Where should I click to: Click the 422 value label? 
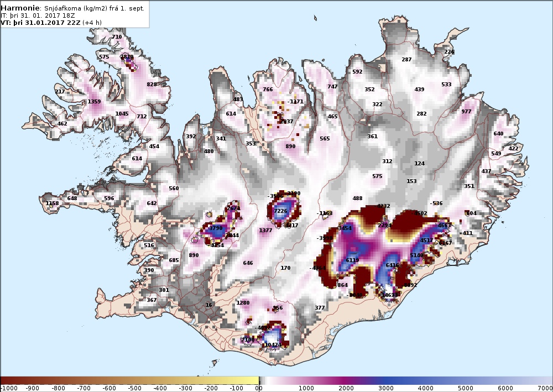[x=514, y=148]
